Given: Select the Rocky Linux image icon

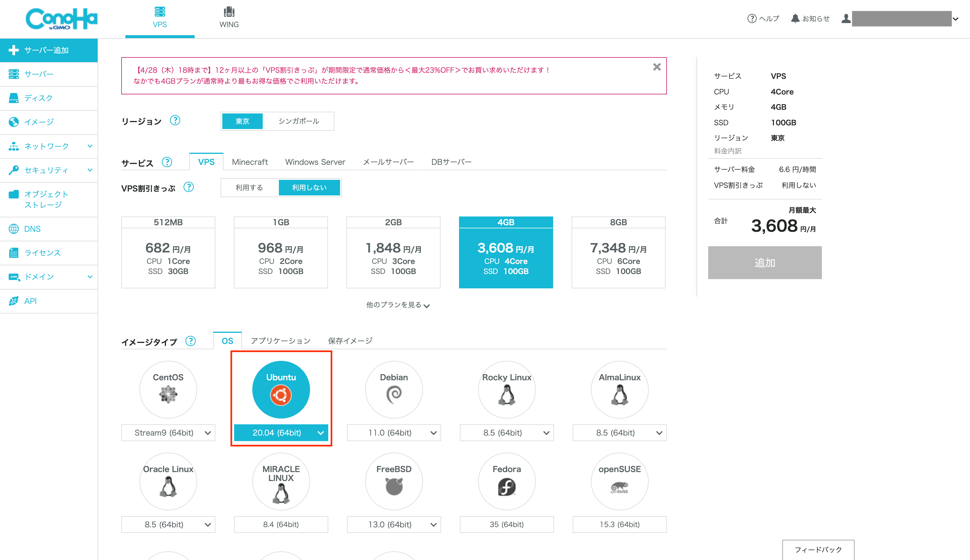Looking at the screenshot, I should [x=507, y=389].
